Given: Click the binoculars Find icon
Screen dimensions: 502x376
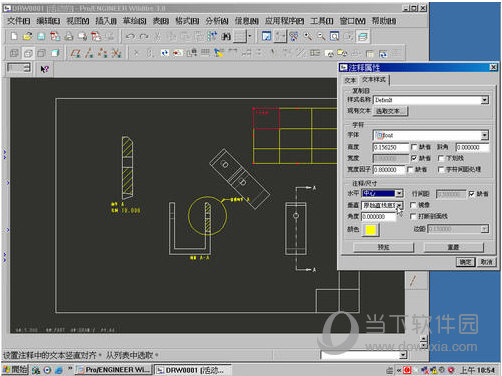Looking at the screenshot, I should pyautogui.click(x=226, y=36).
